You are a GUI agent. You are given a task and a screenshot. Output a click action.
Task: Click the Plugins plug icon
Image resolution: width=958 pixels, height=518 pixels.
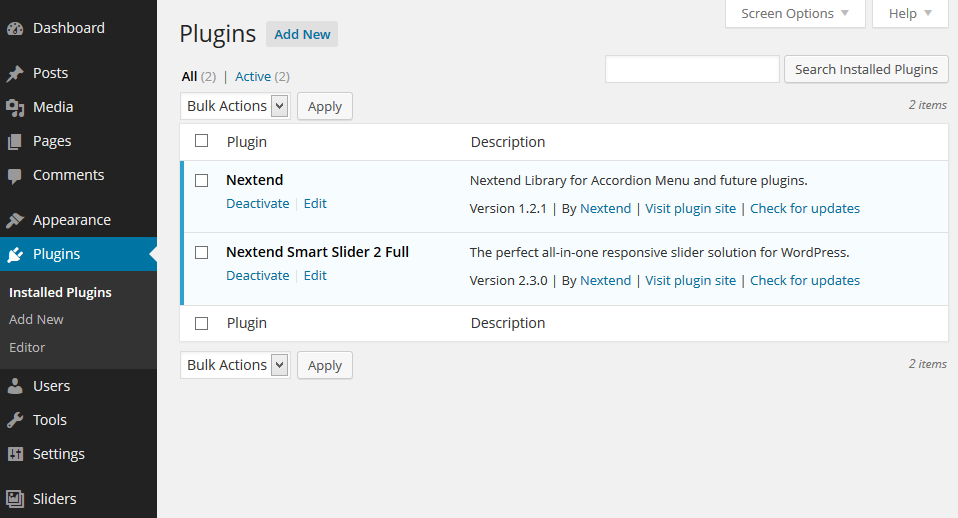[x=15, y=254]
